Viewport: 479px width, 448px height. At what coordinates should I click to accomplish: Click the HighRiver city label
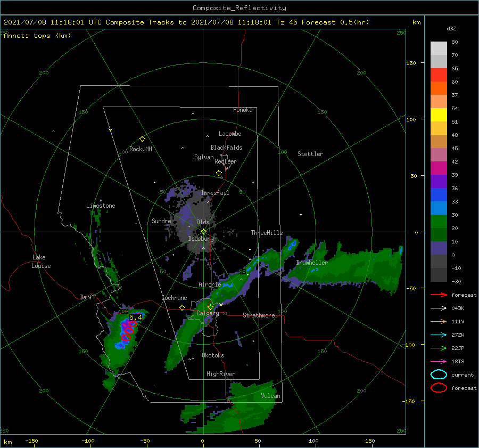click(221, 374)
